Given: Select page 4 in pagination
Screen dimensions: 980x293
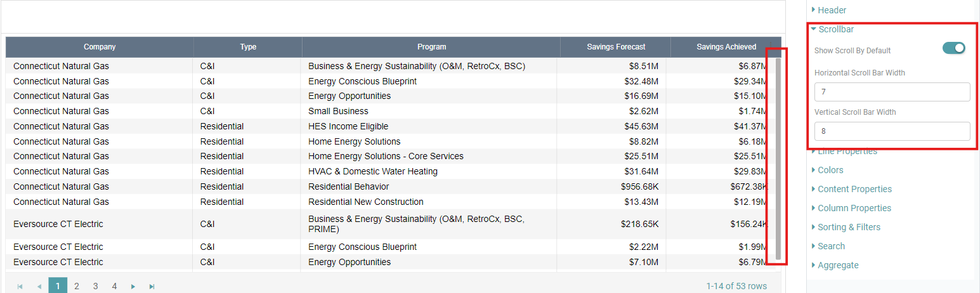Looking at the screenshot, I should 114,286.
